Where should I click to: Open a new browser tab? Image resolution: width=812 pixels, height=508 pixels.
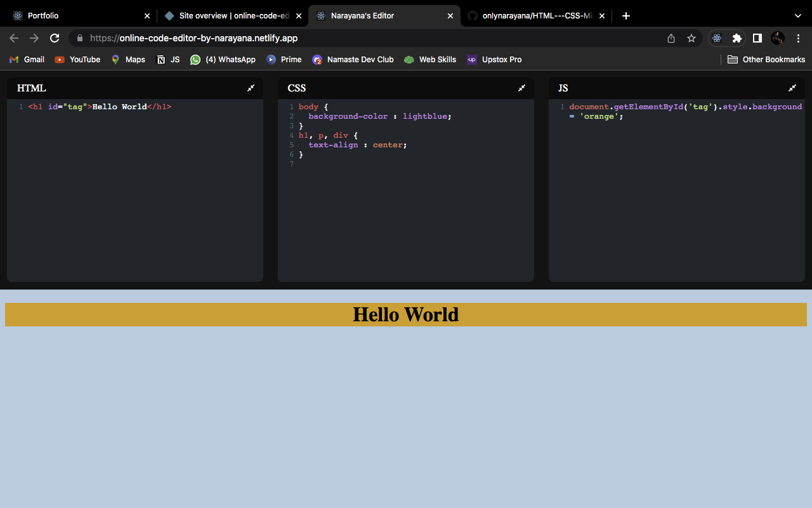pos(626,16)
